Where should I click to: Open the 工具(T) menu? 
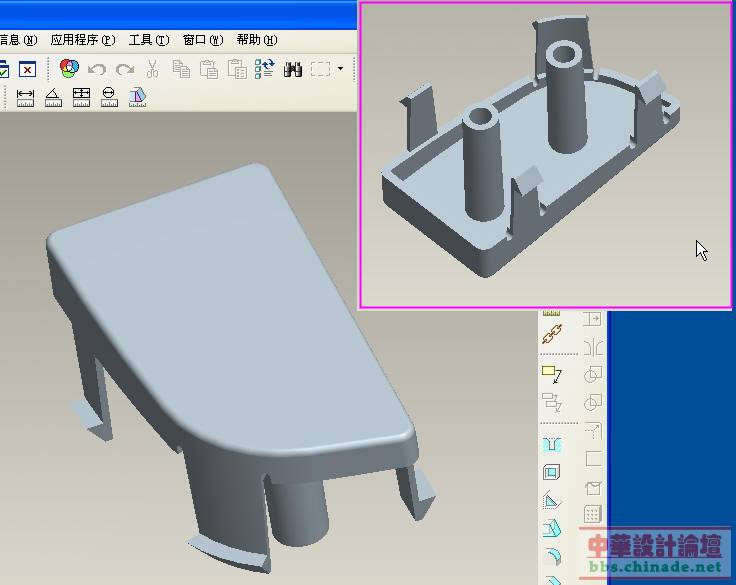147,40
